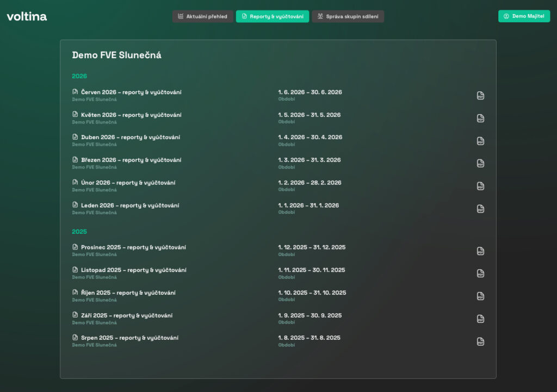This screenshot has height=392, width=557.
Task: Switch to Reporty & vyúčtování tab
Action: (273, 16)
